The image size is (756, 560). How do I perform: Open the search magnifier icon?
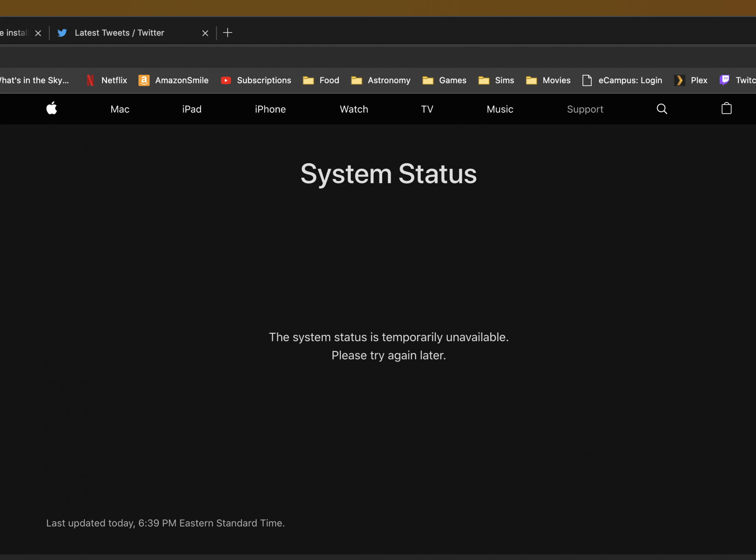(662, 109)
